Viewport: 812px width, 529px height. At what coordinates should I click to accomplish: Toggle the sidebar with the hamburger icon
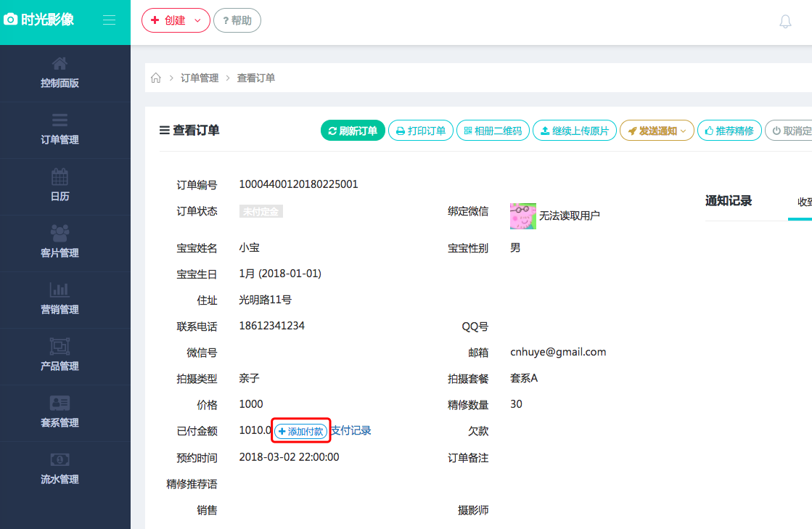[109, 20]
